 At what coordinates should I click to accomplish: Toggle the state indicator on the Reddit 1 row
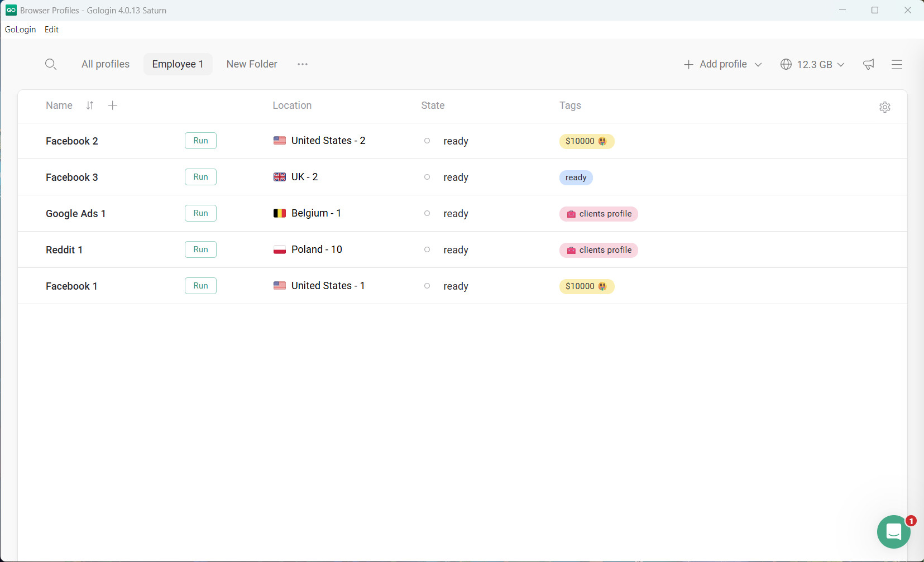[x=427, y=249]
